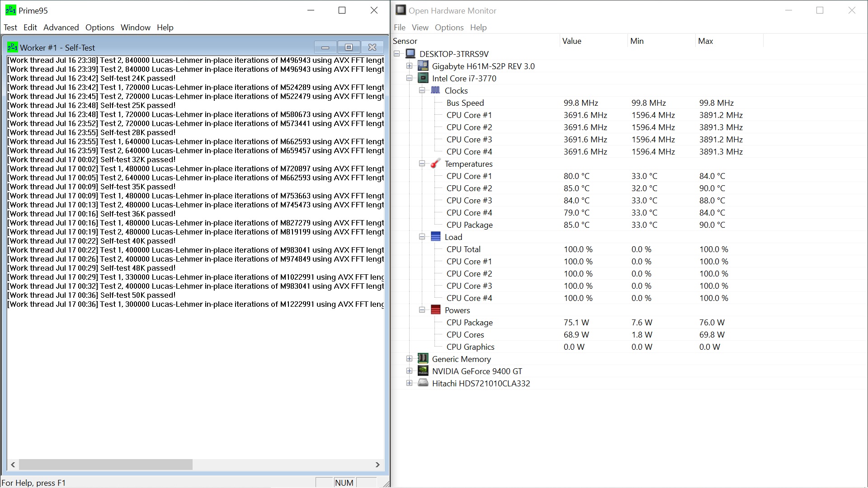Click the Open Hardware Monitor title icon
Image resolution: width=868 pixels, height=488 pixels.
pos(401,10)
